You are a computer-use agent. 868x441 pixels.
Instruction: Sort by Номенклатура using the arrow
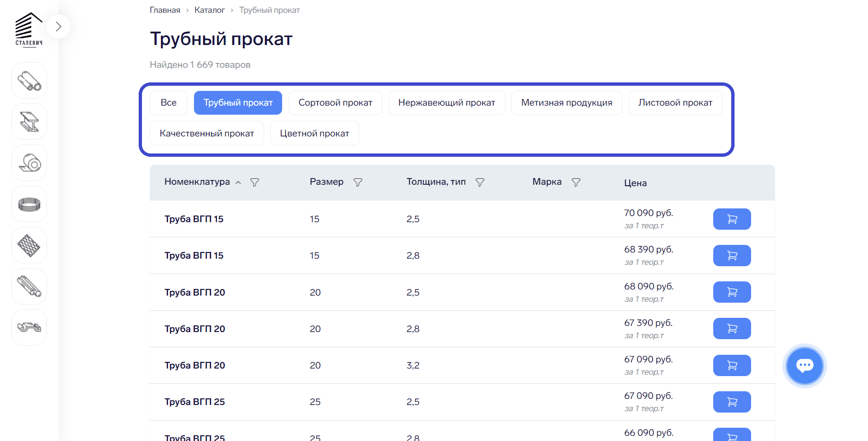pyautogui.click(x=239, y=183)
